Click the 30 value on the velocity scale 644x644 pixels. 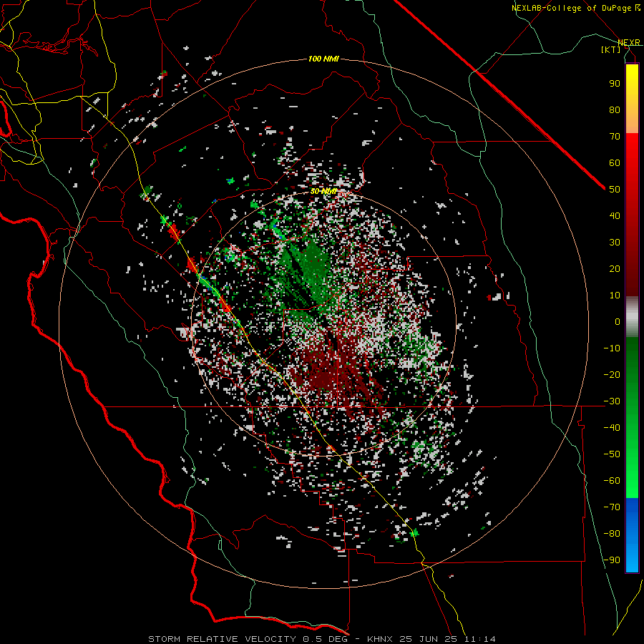coord(615,243)
